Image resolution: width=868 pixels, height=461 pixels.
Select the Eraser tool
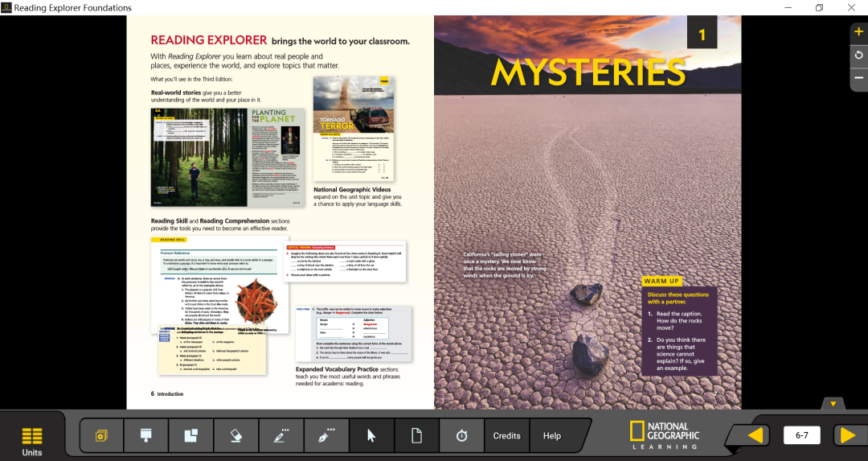[x=235, y=436]
